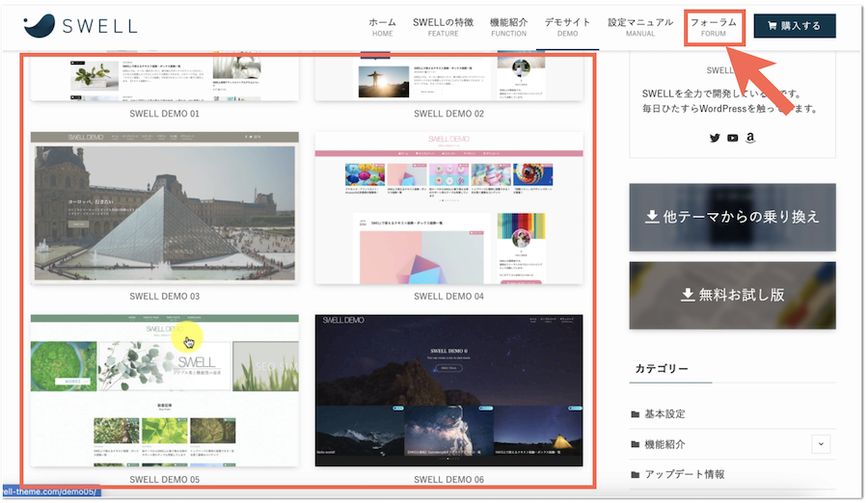This screenshot has height=503, width=868.
Task: Expand the 機能紹介 category submenu
Action: (x=821, y=444)
